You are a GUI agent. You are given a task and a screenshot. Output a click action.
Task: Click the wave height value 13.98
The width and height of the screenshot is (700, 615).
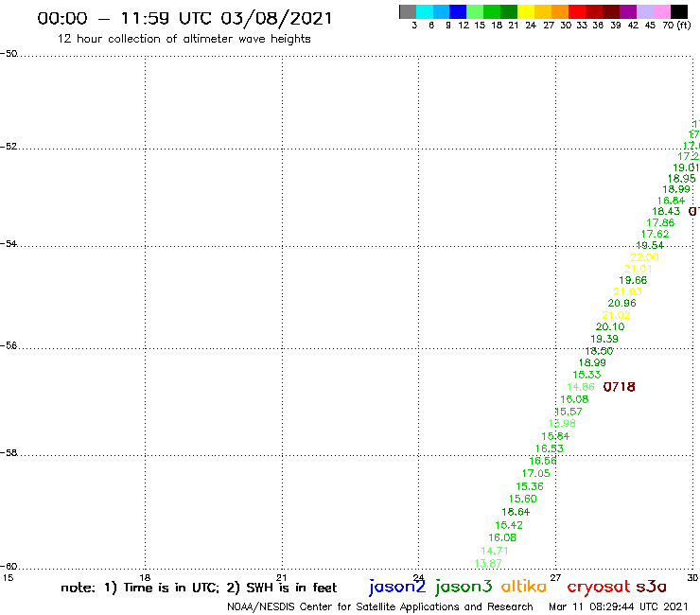point(562,423)
